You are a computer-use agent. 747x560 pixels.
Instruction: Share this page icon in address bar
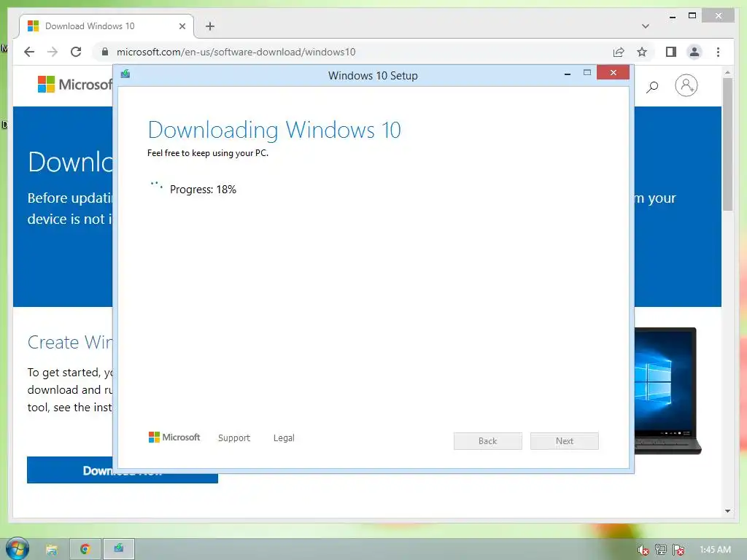(x=619, y=52)
